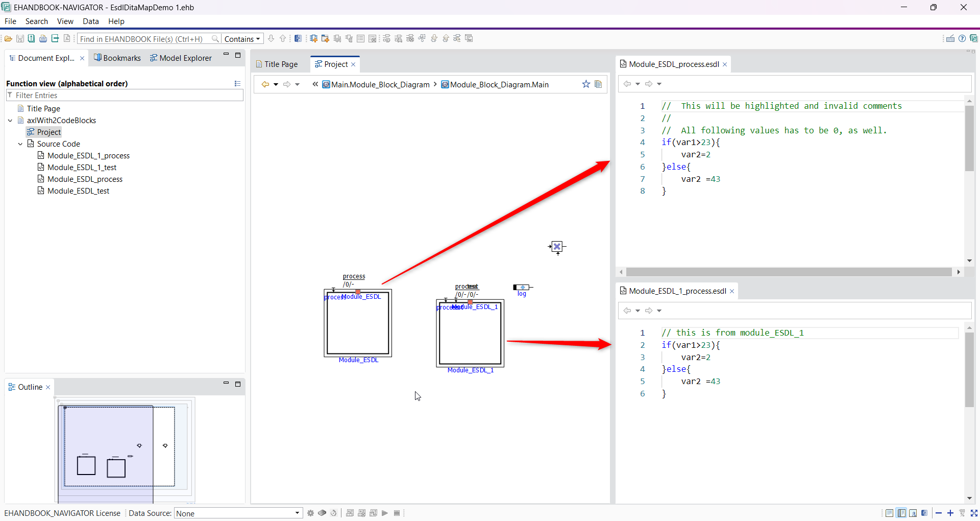The height and width of the screenshot is (521, 980).
Task: Click the zoom in plus icon bottom right
Action: [950, 513]
